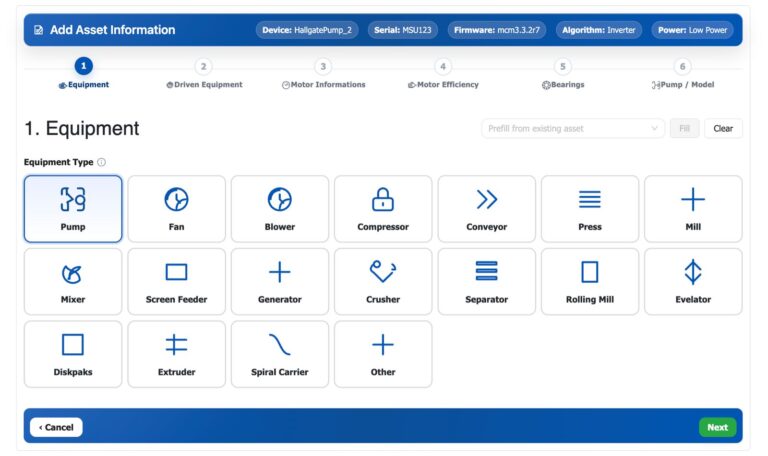This screenshot has width=768, height=456.
Task: Switch to step 4 Motor Efficiency
Action: coord(443,74)
